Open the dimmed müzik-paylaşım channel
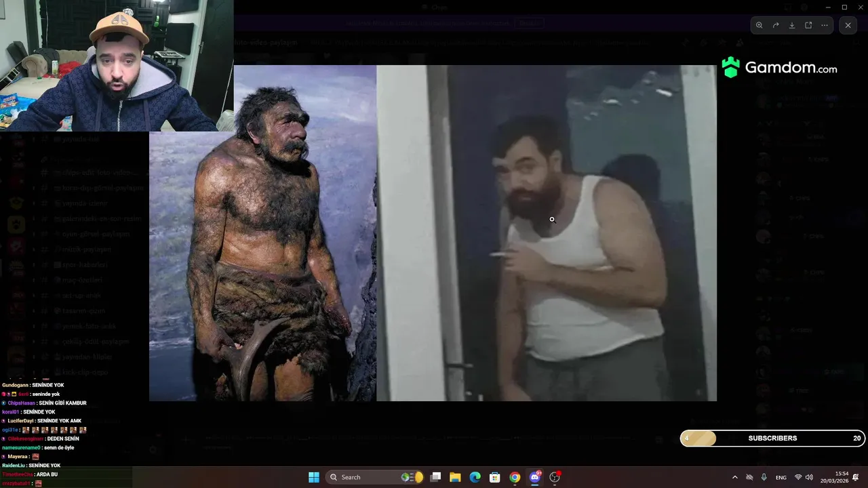Screen dimensions: 868x488 [86, 249]
